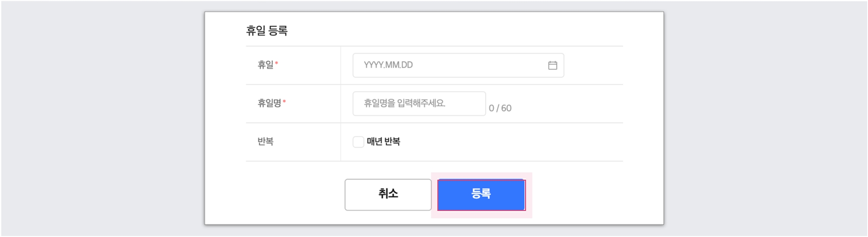Click the 휴일명을 입력해주세요 placeholder text
868x237 pixels.
pos(404,104)
